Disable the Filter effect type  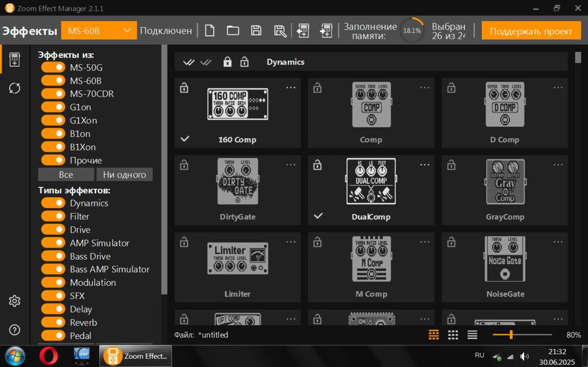53,216
